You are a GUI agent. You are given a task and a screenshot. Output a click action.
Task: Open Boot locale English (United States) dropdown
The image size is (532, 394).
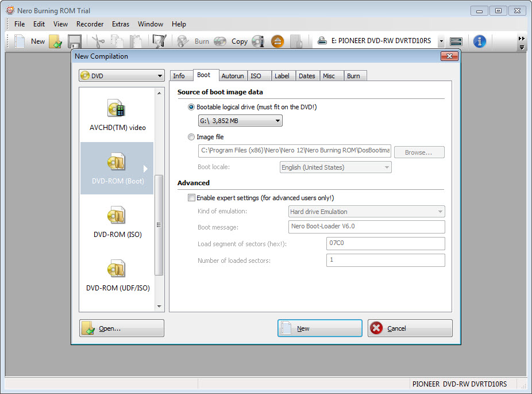point(336,167)
